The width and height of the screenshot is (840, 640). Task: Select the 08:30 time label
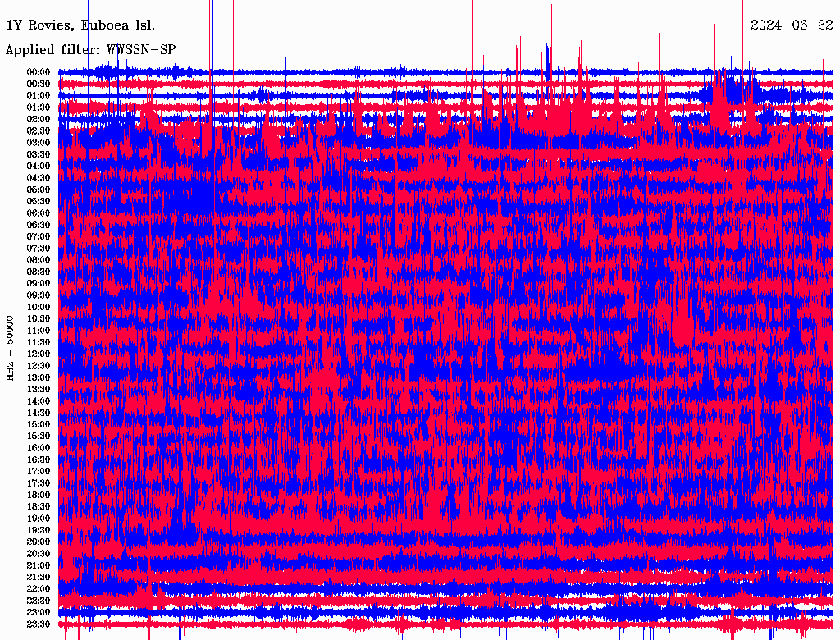(39, 272)
